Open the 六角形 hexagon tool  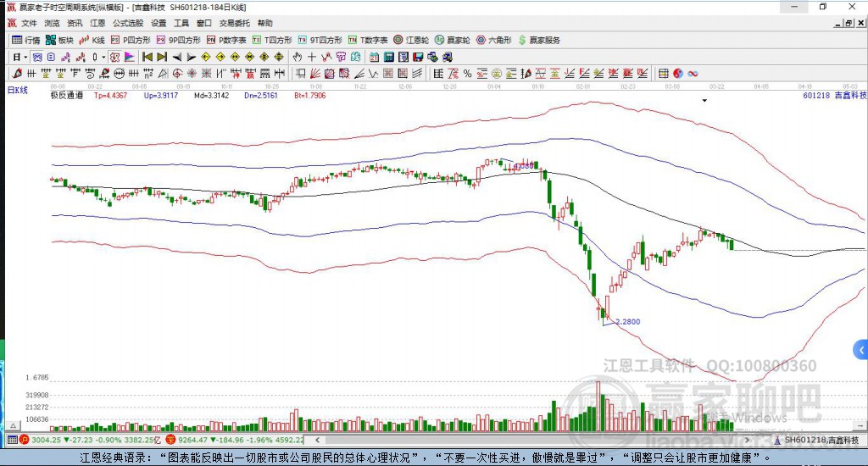pos(494,40)
